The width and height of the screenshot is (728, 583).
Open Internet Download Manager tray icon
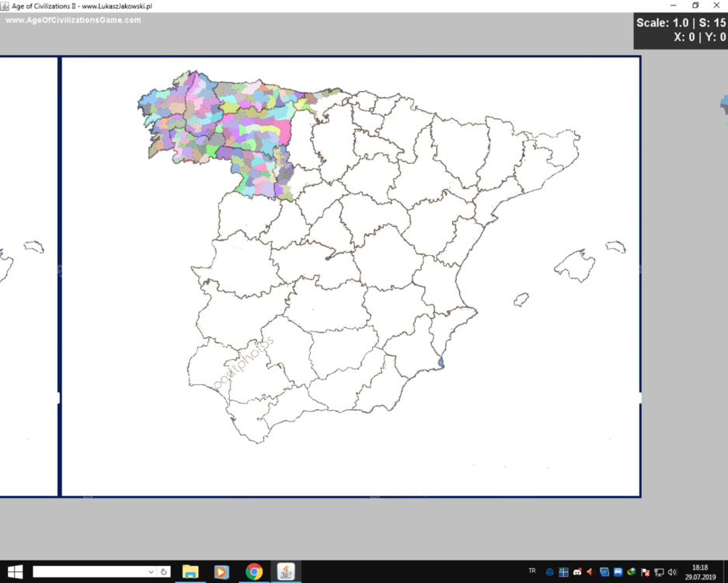(632, 572)
